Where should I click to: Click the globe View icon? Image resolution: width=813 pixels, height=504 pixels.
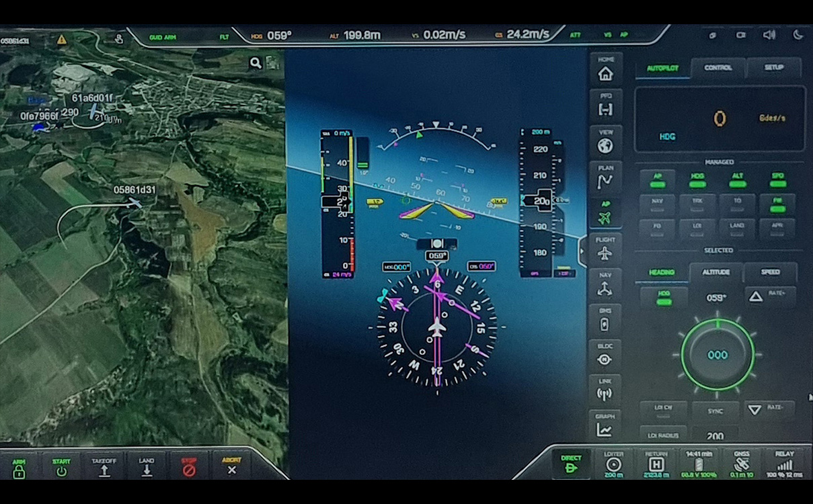pos(605,142)
